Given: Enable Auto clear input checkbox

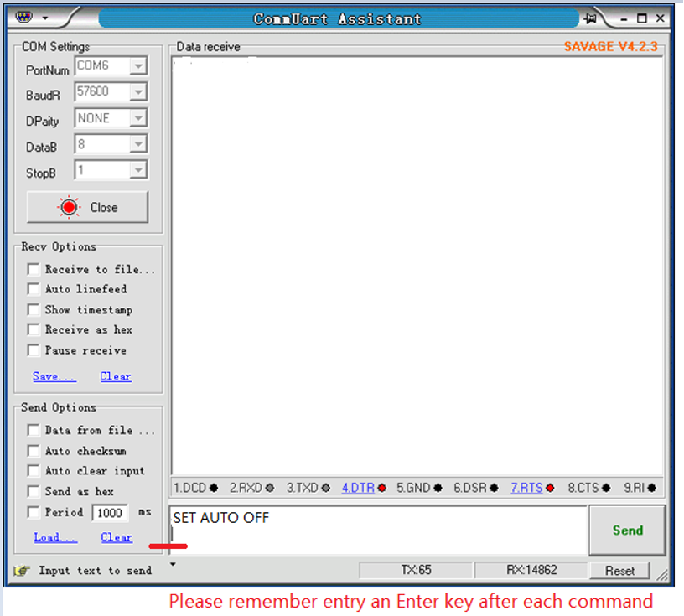Looking at the screenshot, I should pos(34,471).
